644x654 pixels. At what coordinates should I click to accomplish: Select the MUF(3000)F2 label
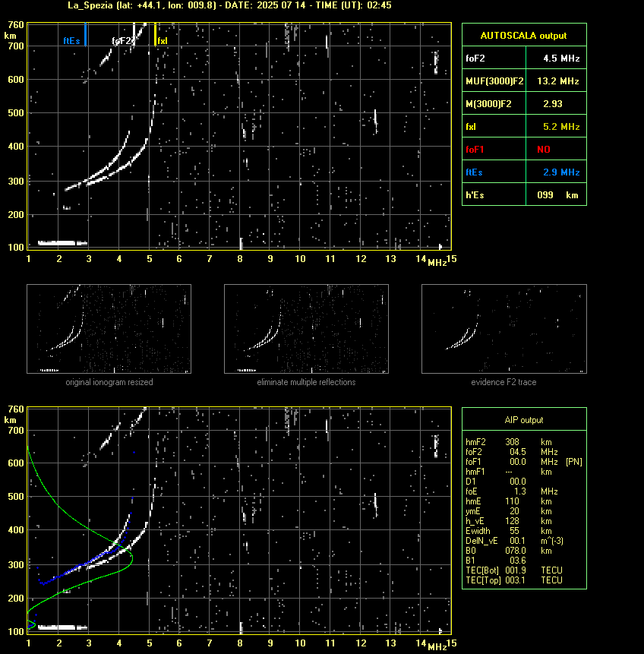[494, 81]
